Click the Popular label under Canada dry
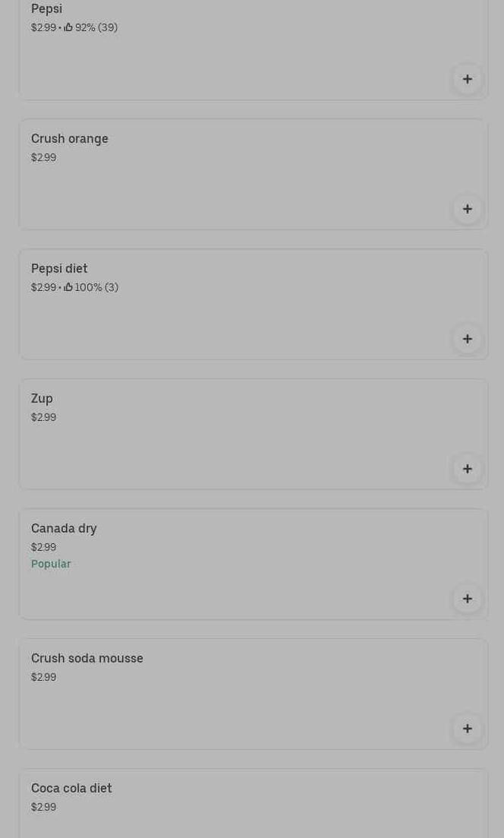The image size is (504, 838). pos(51,564)
